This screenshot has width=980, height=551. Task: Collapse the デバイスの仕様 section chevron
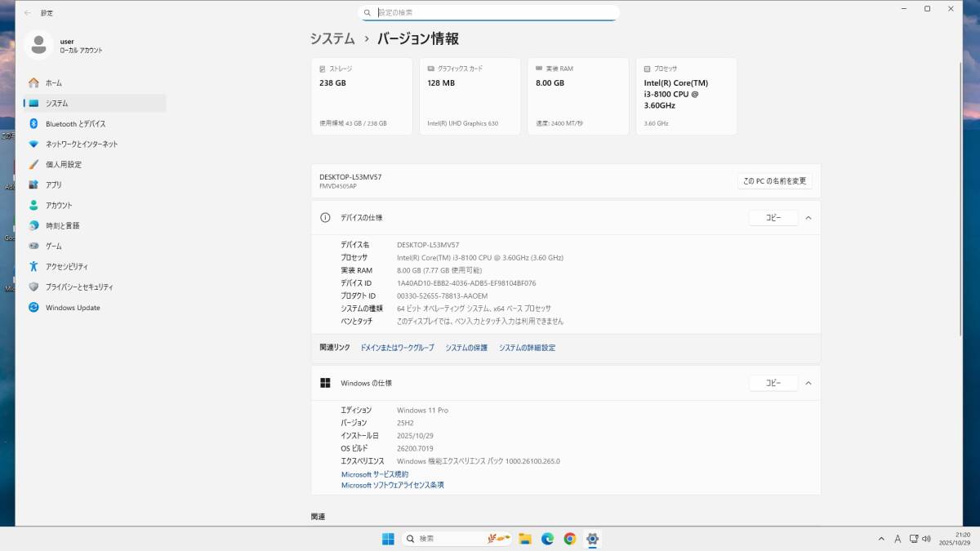(x=808, y=218)
